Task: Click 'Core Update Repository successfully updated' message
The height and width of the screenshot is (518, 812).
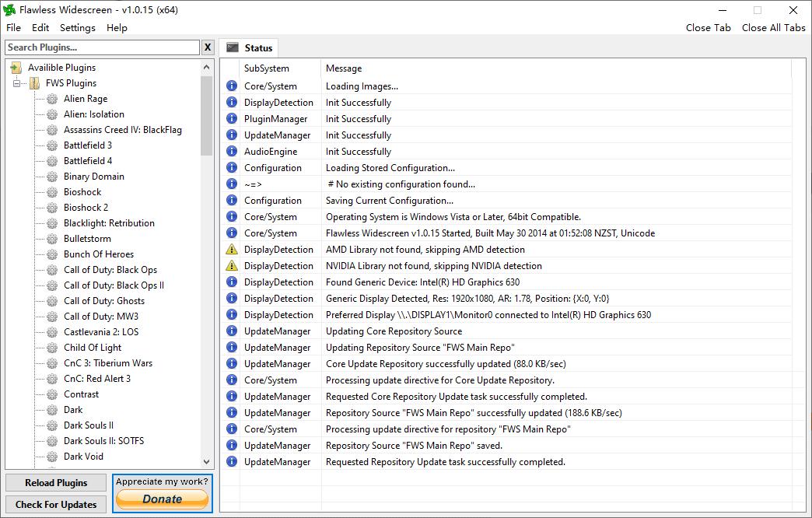Action: 446,364
